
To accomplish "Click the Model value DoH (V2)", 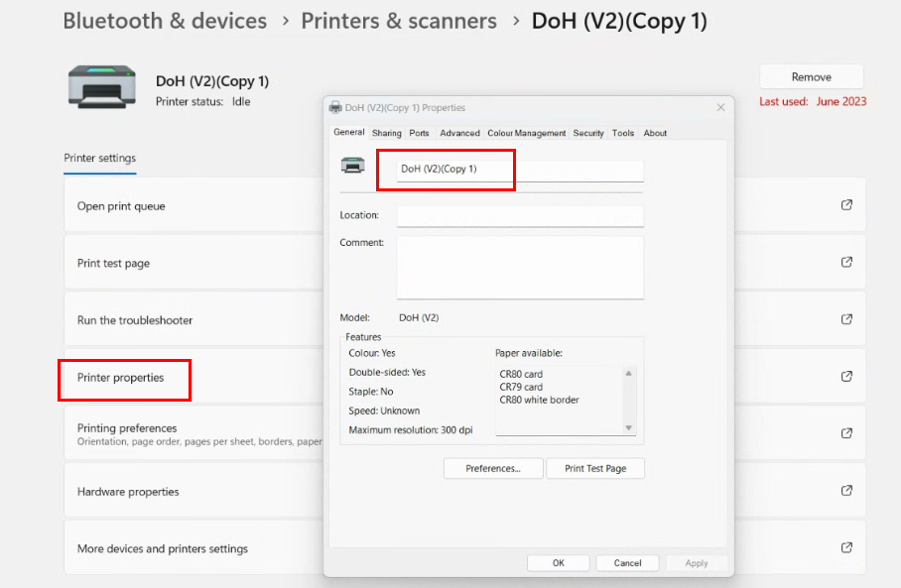I will tap(419, 317).
